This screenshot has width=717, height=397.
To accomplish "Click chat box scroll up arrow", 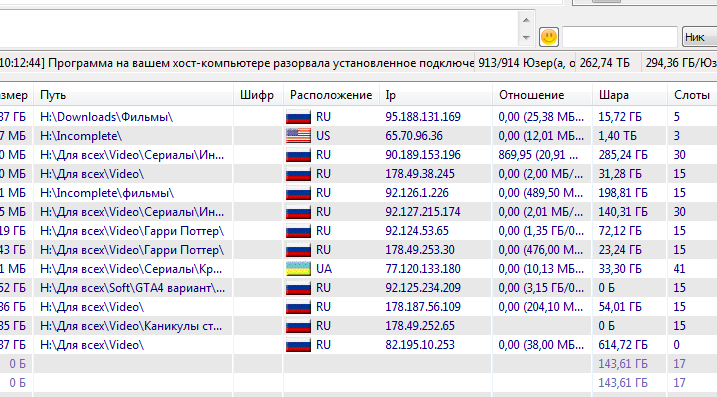I will click(x=526, y=20).
